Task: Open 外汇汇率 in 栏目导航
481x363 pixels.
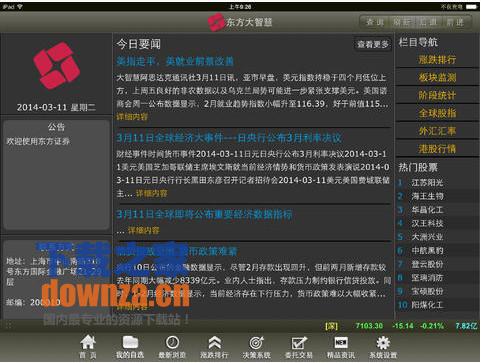Action: [x=437, y=131]
